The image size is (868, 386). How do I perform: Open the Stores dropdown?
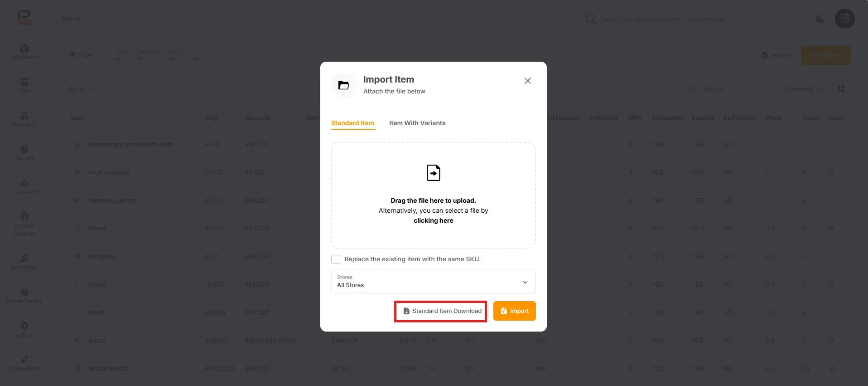[x=434, y=281]
